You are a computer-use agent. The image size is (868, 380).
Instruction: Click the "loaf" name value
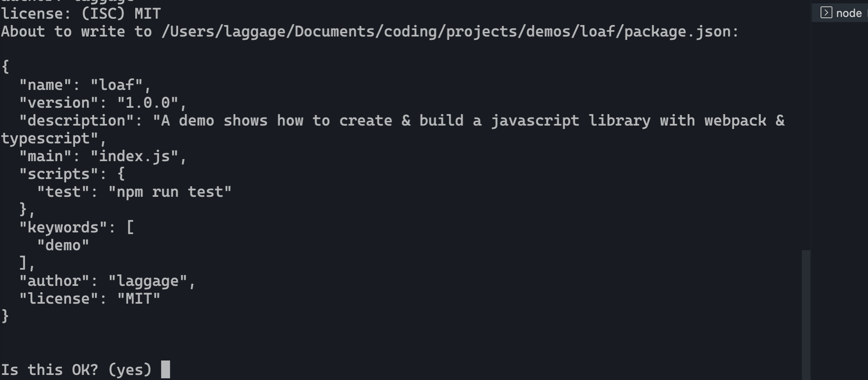[x=117, y=85]
